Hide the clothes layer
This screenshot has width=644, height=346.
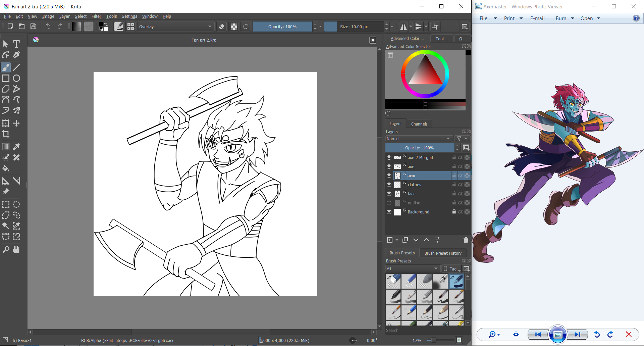(389, 185)
